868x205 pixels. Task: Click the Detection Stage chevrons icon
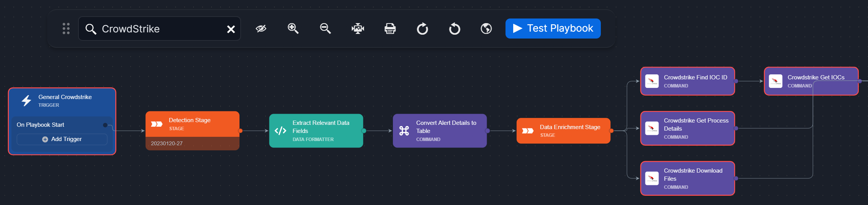(x=157, y=124)
